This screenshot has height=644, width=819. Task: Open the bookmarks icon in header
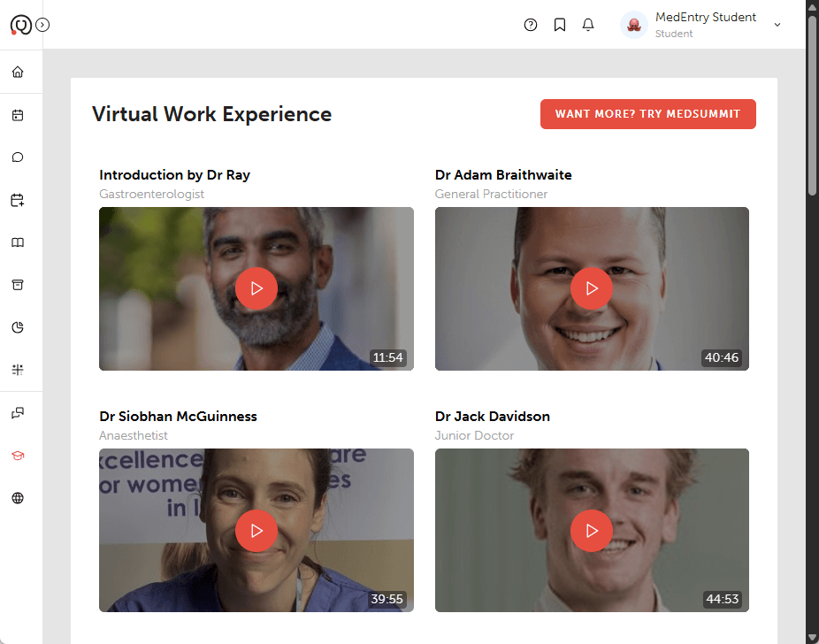[x=560, y=25]
